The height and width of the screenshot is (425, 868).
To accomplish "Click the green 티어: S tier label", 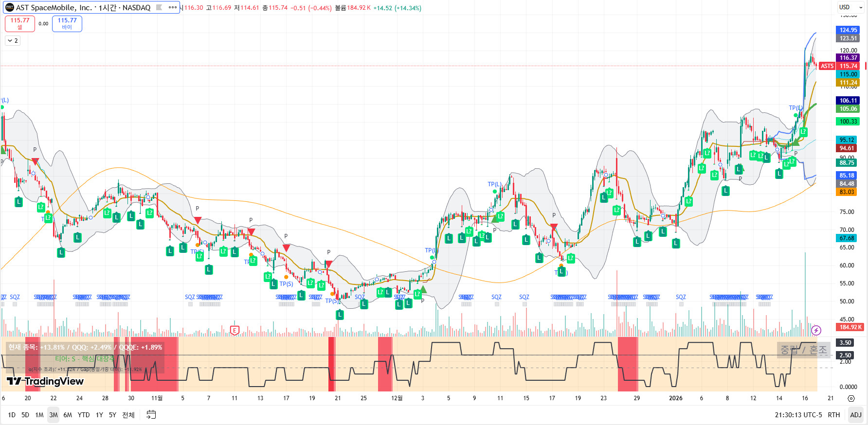I will (85, 358).
